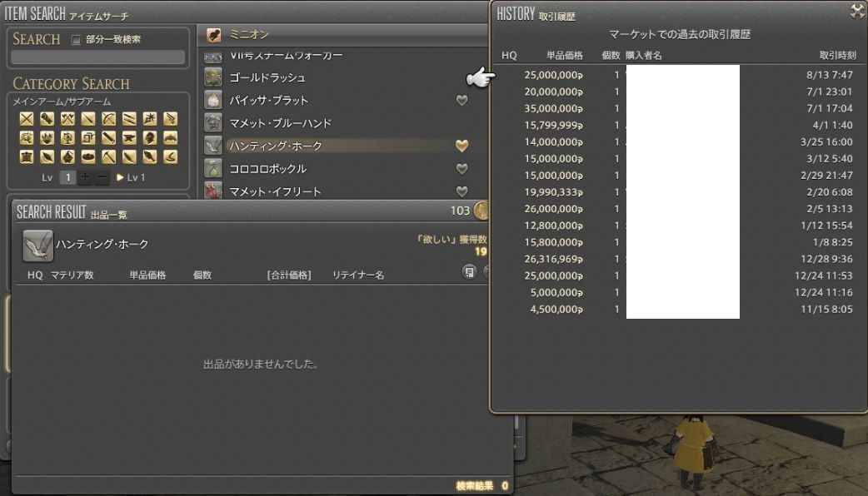The height and width of the screenshot is (496, 868).
Task: Select the star-tipped staff category icon
Action: coord(149,119)
